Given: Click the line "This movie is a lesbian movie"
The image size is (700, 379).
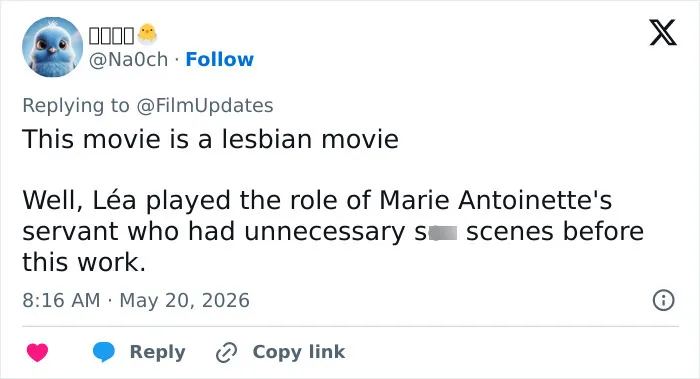Looking at the screenshot, I should [210, 139].
